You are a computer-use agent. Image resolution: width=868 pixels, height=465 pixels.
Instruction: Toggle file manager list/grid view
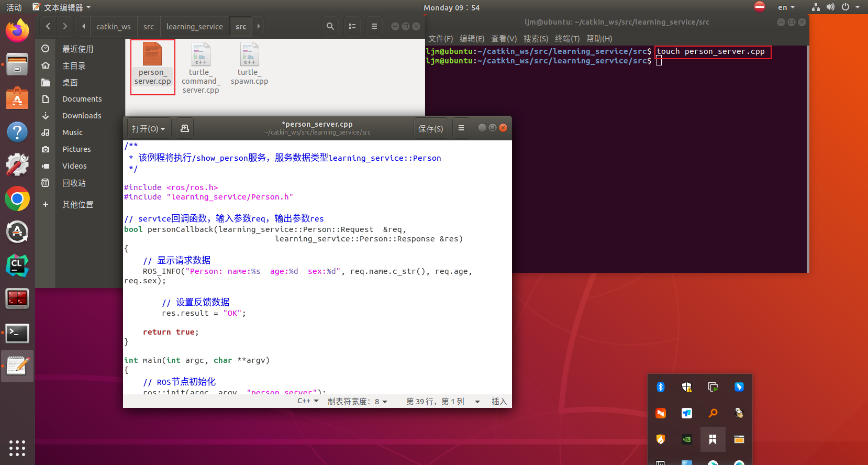352,26
